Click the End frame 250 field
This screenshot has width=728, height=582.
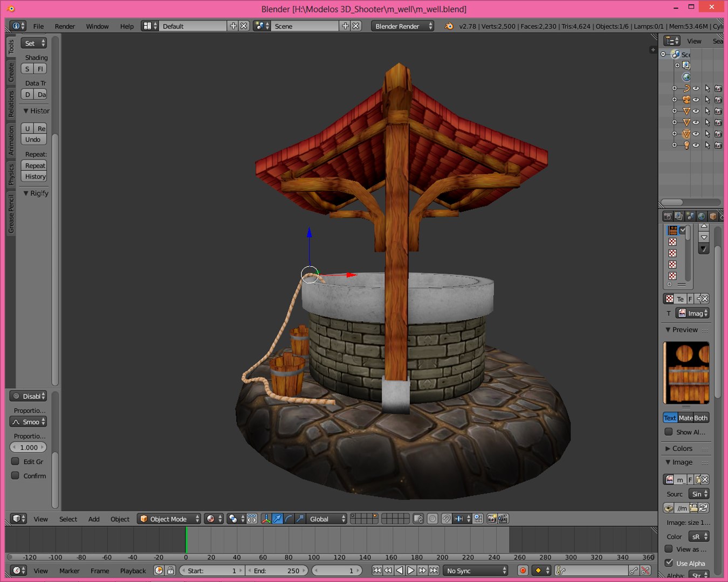tap(277, 571)
